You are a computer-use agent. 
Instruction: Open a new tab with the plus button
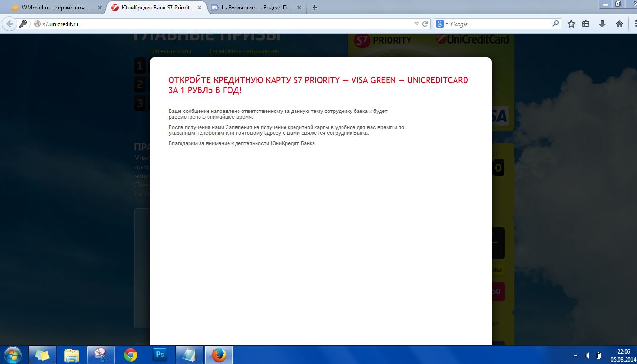[x=315, y=8]
